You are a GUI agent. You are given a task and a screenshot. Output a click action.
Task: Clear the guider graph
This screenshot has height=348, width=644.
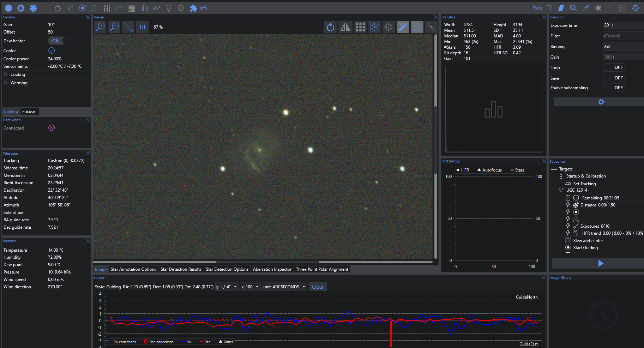click(317, 287)
